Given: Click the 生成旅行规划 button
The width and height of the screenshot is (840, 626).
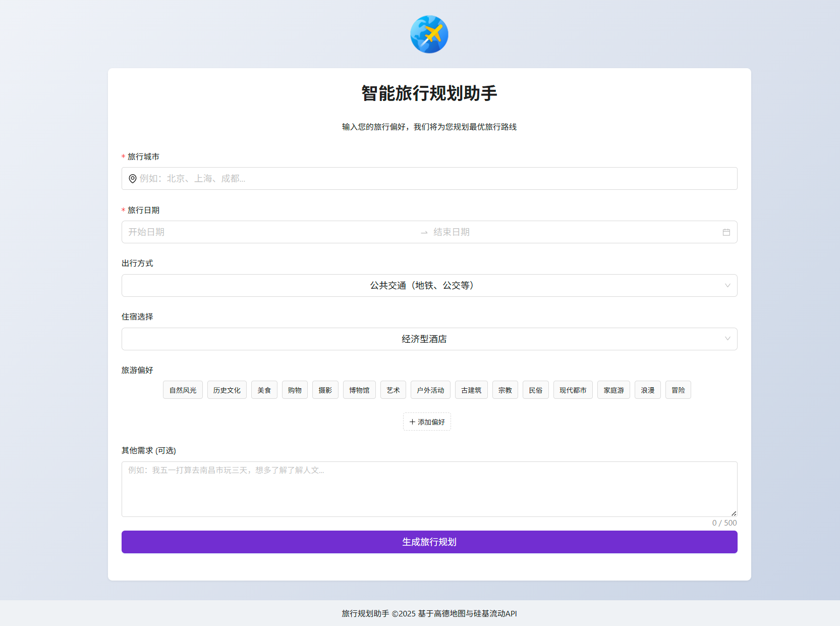Looking at the screenshot, I should tap(429, 542).
